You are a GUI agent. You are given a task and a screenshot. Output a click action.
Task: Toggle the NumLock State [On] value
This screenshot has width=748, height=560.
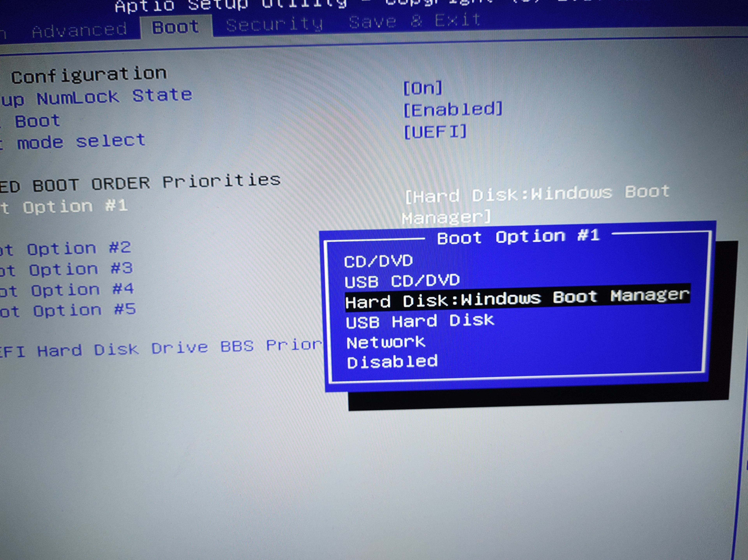tap(423, 88)
